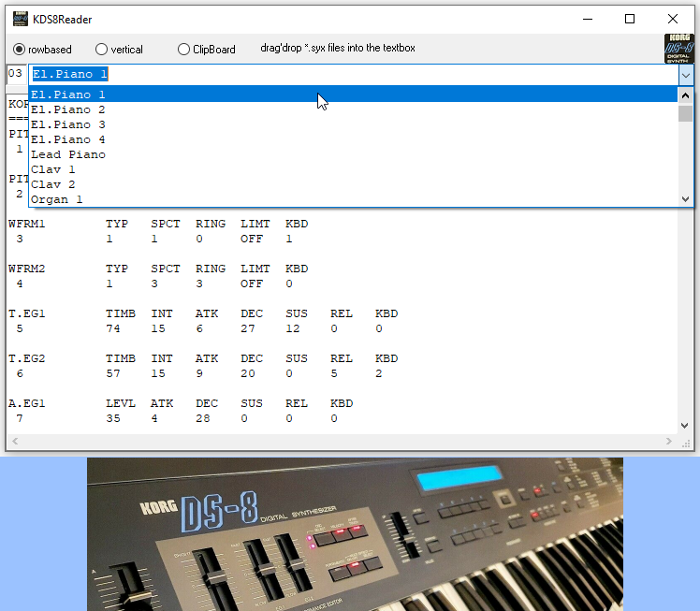
Task: Click the WFRM1 row label
Action: coord(27,224)
